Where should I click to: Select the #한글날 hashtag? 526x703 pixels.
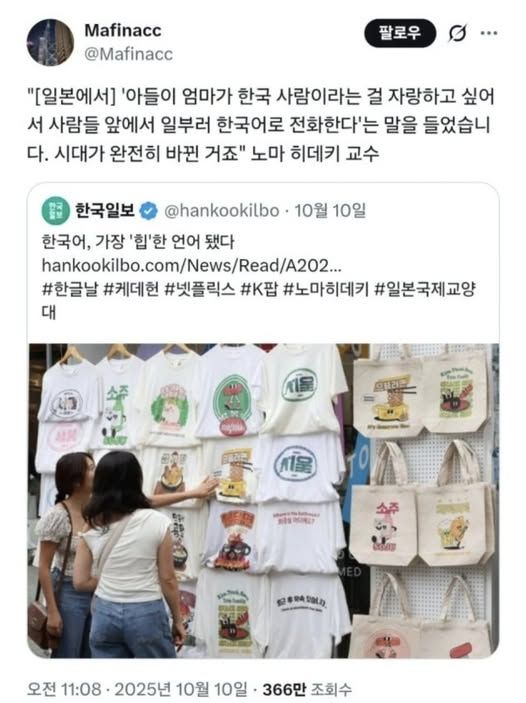tap(70, 289)
